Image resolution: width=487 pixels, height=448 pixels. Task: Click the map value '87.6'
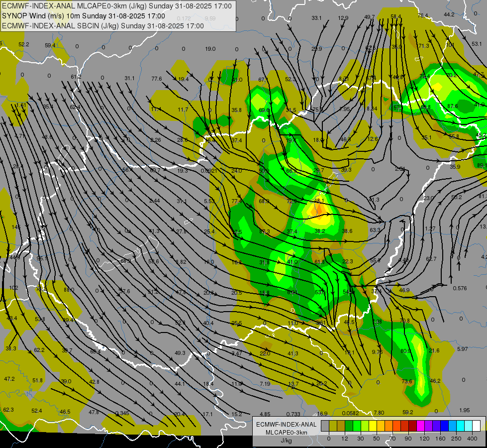click(453, 107)
